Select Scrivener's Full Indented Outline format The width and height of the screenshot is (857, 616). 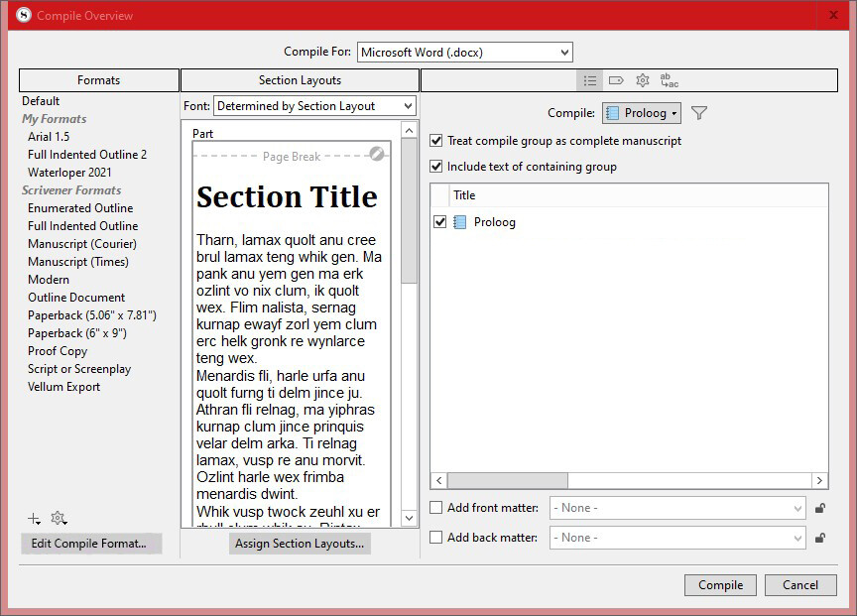click(x=82, y=226)
